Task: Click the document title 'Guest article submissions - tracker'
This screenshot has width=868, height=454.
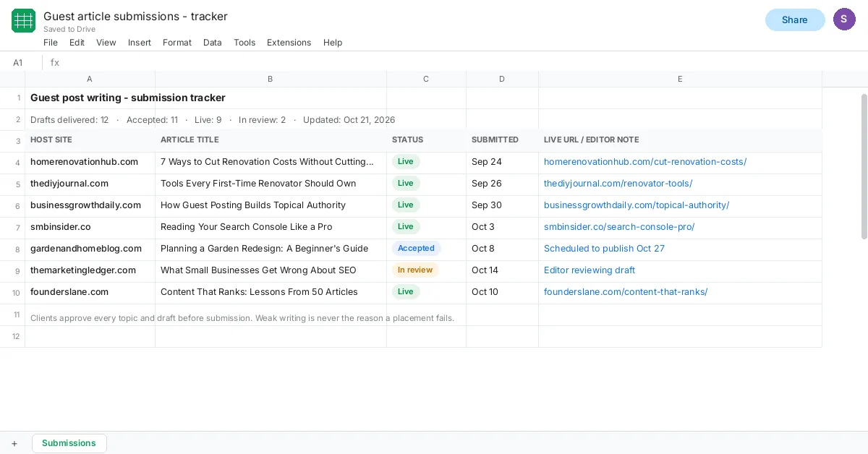Action: click(135, 16)
